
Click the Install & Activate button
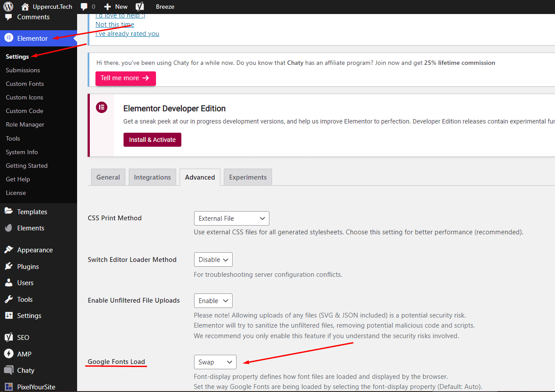tap(152, 140)
